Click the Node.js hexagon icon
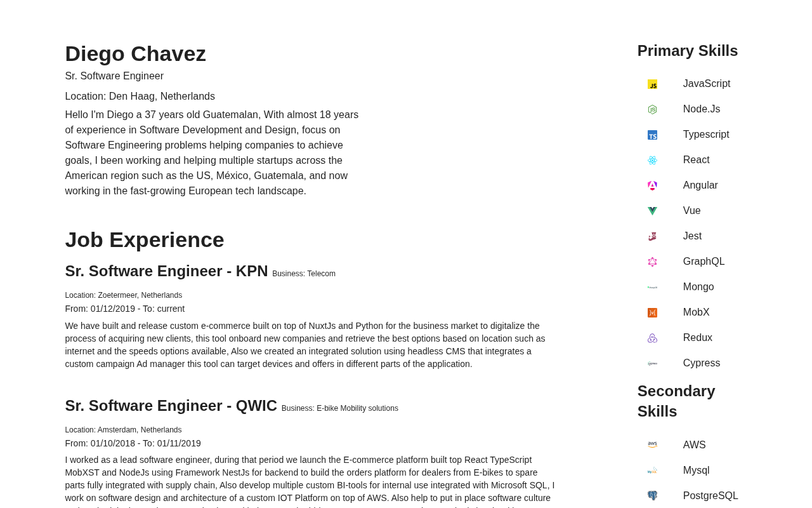This screenshot has height=508, width=812. click(x=652, y=109)
